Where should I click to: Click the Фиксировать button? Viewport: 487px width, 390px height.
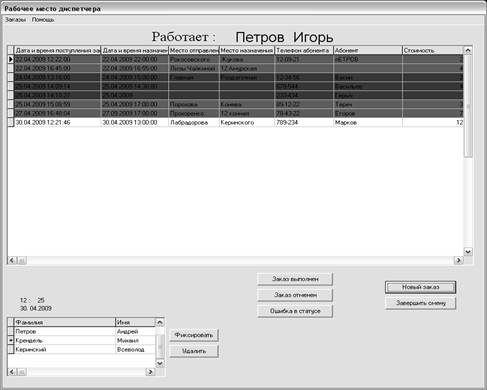pos(194,335)
